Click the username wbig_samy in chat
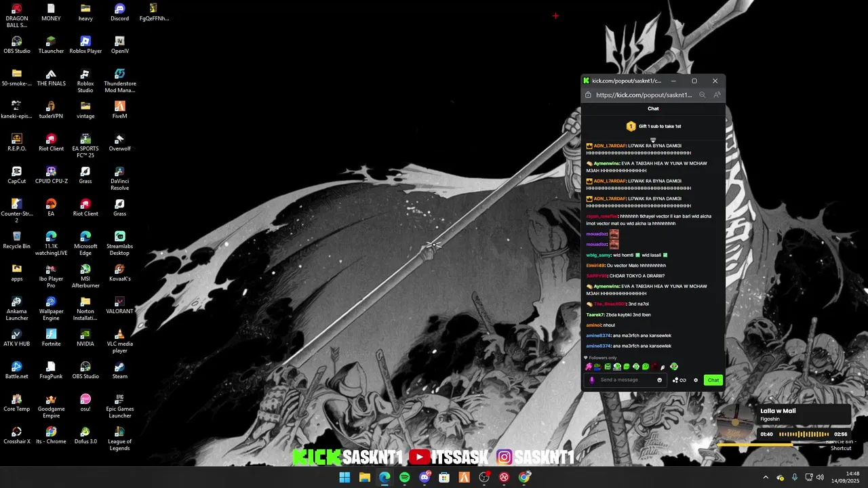This screenshot has height=488, width=868. pyautogui.click(x=598, y=255)
